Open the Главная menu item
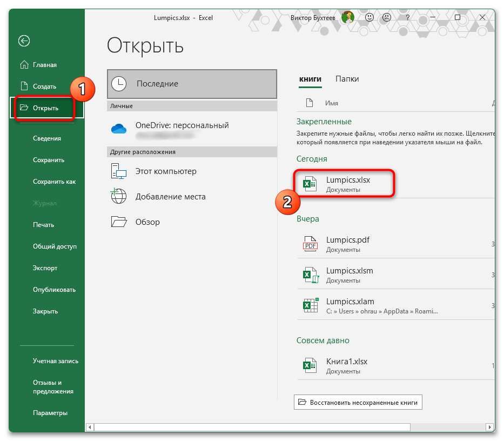 coord(45,65)
